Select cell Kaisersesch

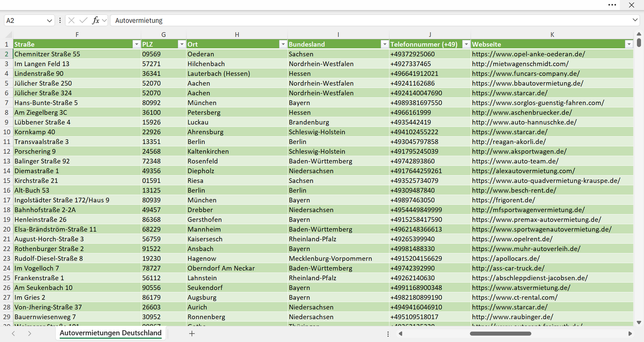coord(237,239)
